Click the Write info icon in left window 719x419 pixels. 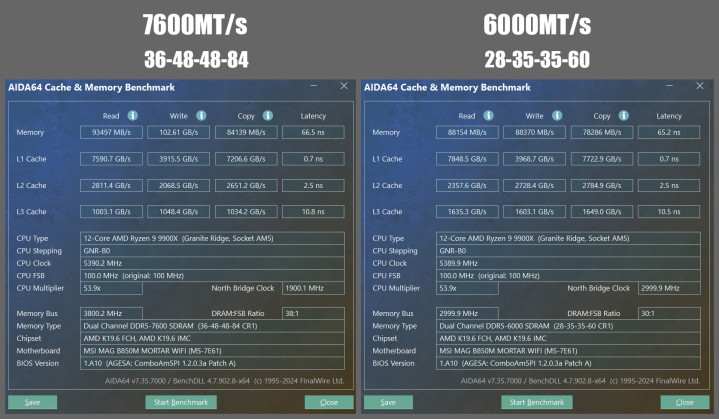coord(201,116)
